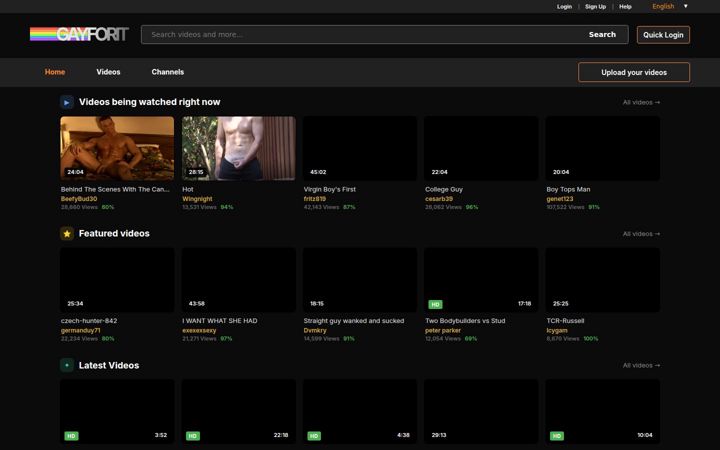This screenshot has height=450, width=720.
Task: Open uploader germanduy71 profile
Action: tap(80, 331)
